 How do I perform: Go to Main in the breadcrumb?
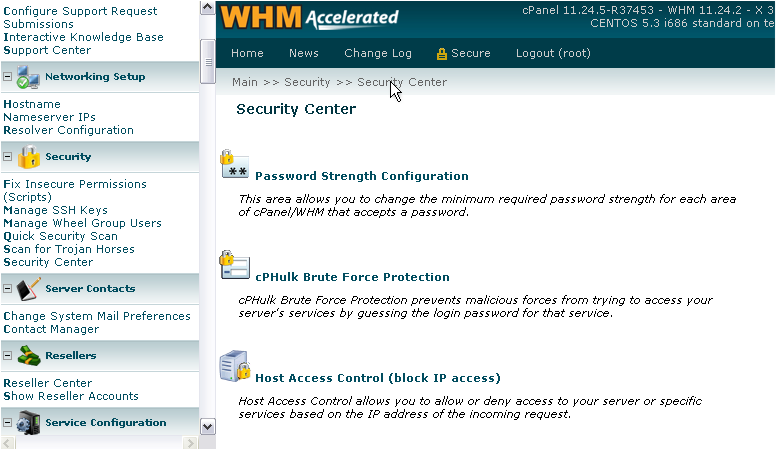245,82
